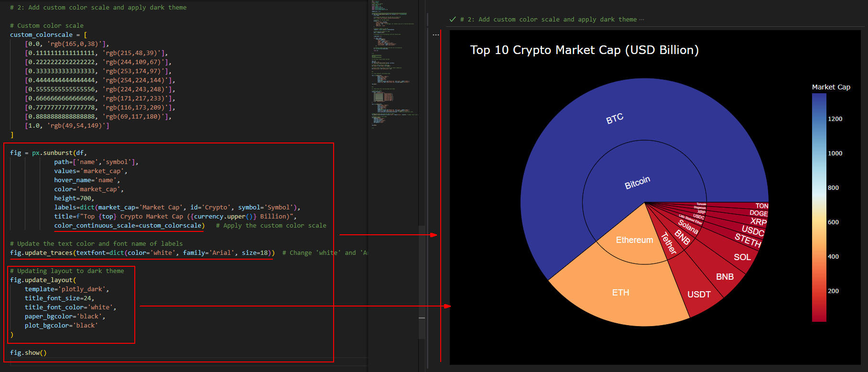
Task: Click the 1200 colorbar tick label
Action: [x=835, y=119]
